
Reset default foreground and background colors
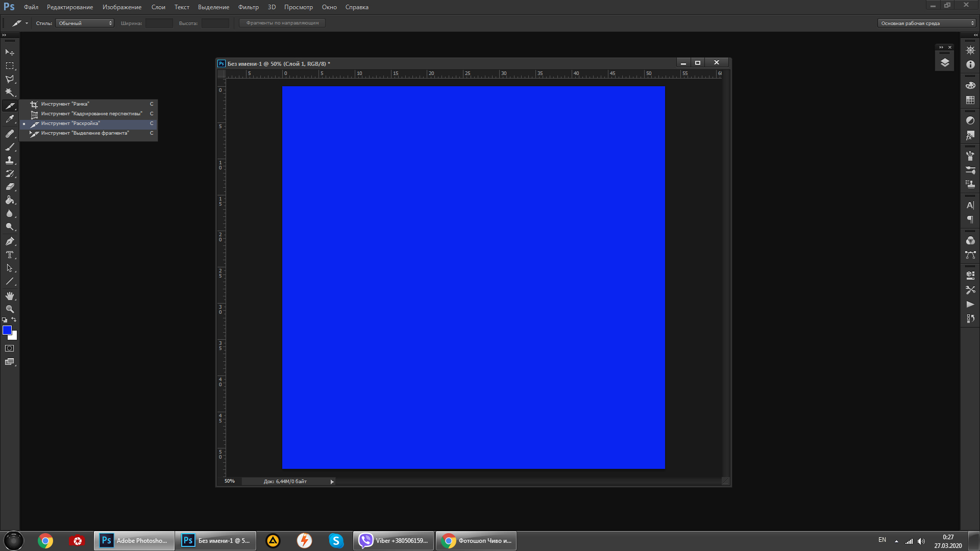(5, 320)
